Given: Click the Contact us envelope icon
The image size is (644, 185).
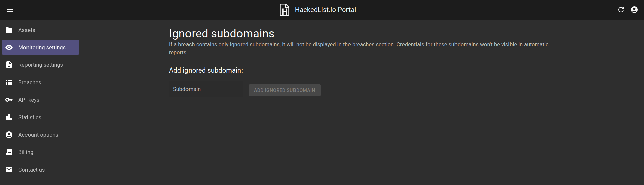Looking at the screenshot, I should click(x=9, y=170).
